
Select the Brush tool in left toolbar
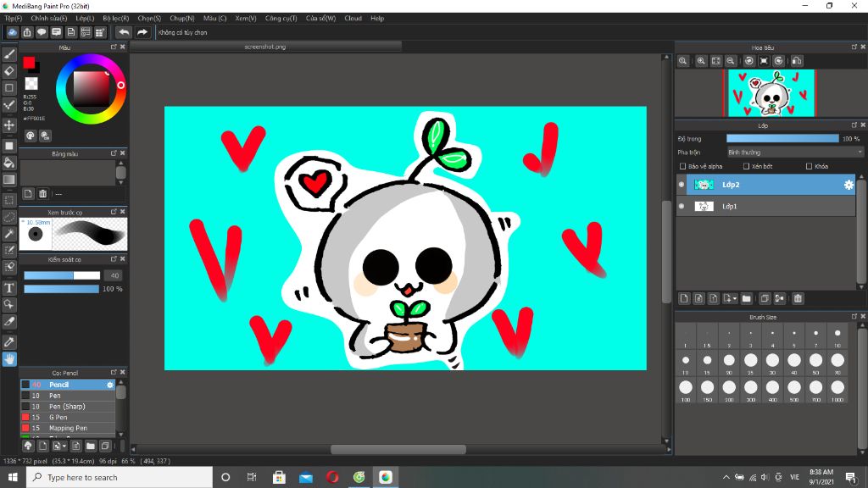(9, 53)
